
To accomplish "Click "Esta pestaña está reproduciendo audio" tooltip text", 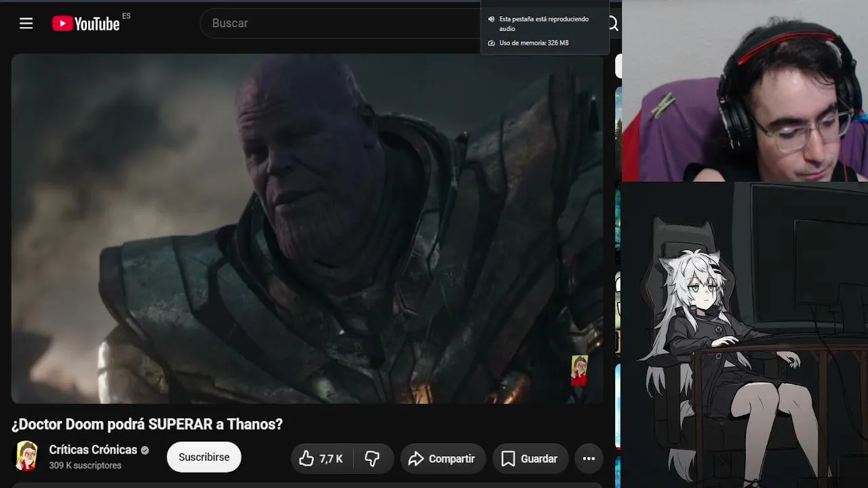I will (x=544, y=24).
